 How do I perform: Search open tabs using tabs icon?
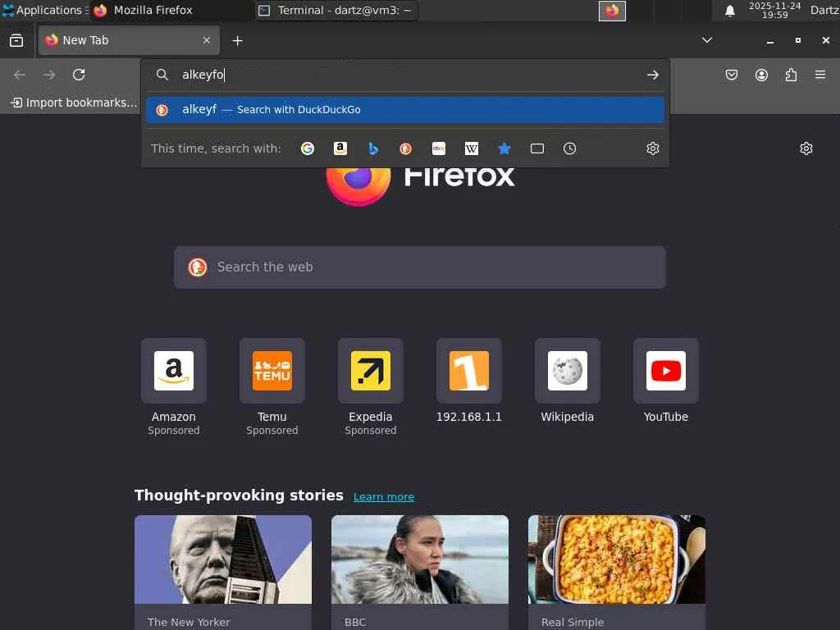(x=536, y=148)
